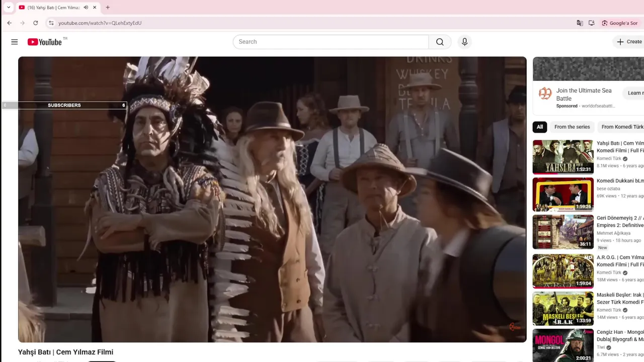Image resolution: width=644 pixels, height=362 pixels.
Task: Click the sea battle ad logo icon
Action: [545, 94]
